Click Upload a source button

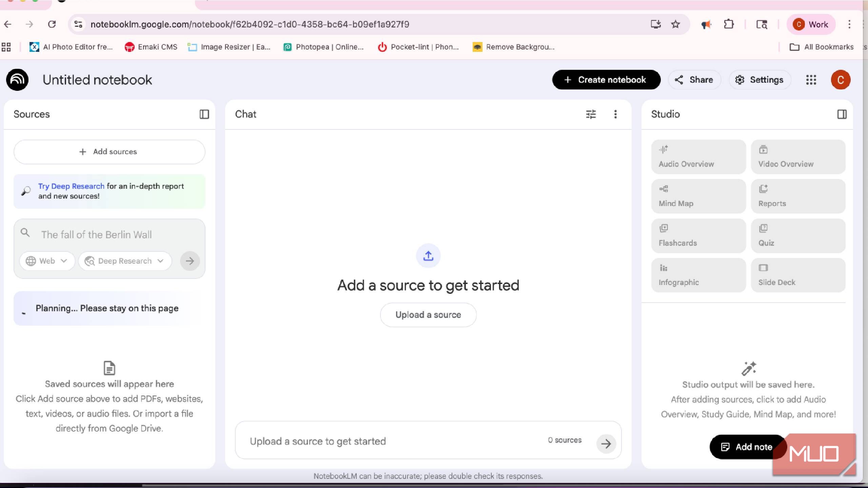tap(428, 315)
